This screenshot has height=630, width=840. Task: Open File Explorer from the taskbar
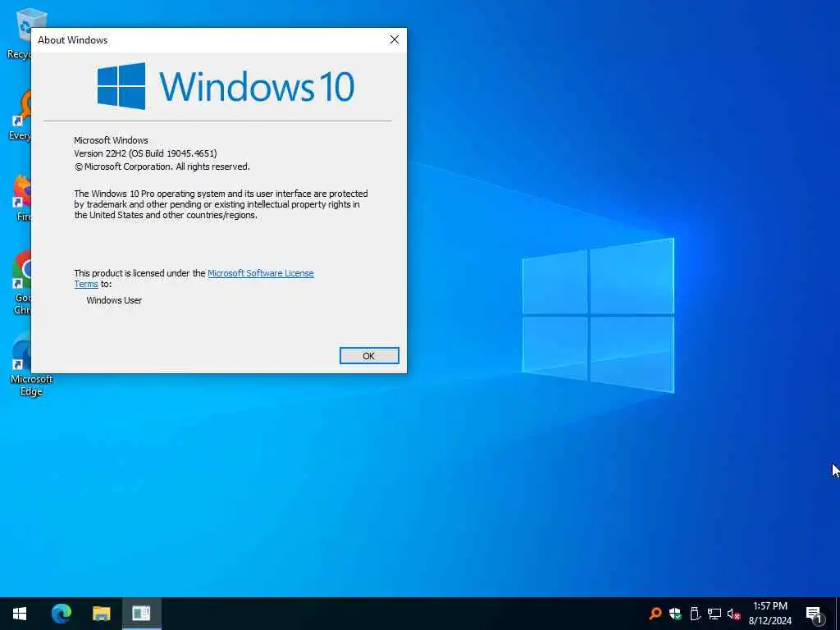[x=101, y=614]
